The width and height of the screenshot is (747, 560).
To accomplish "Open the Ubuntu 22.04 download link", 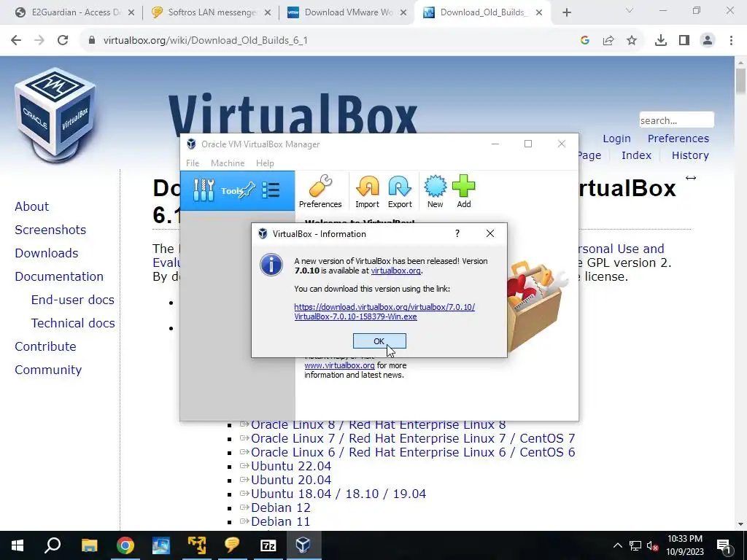I will pos(290,466).
